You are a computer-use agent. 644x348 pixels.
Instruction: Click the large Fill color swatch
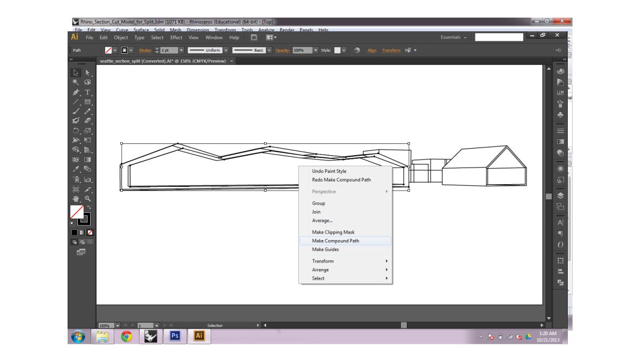(x=77, y=212)
